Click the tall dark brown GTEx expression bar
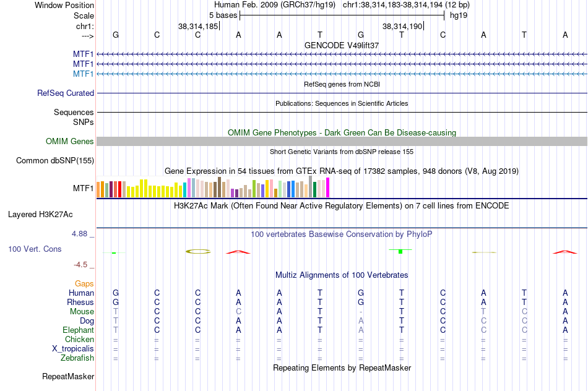The width and height of the screenshot is (588, 391). click(219, 187)
